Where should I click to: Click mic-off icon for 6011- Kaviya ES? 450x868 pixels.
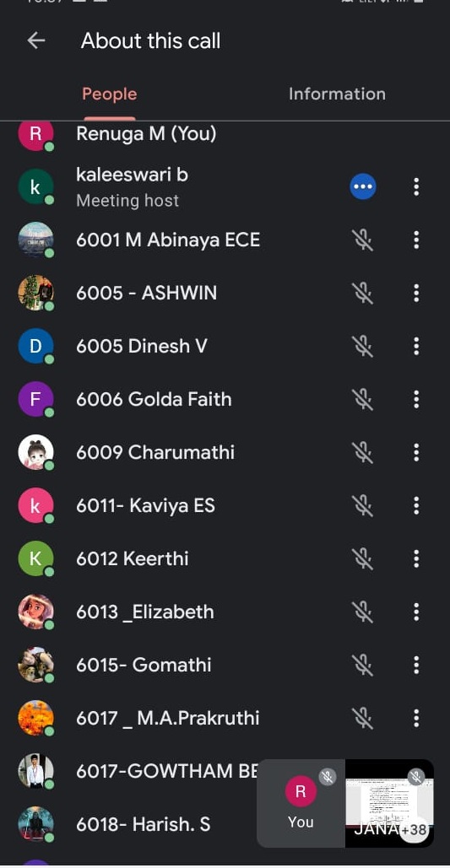click(362, 505)
